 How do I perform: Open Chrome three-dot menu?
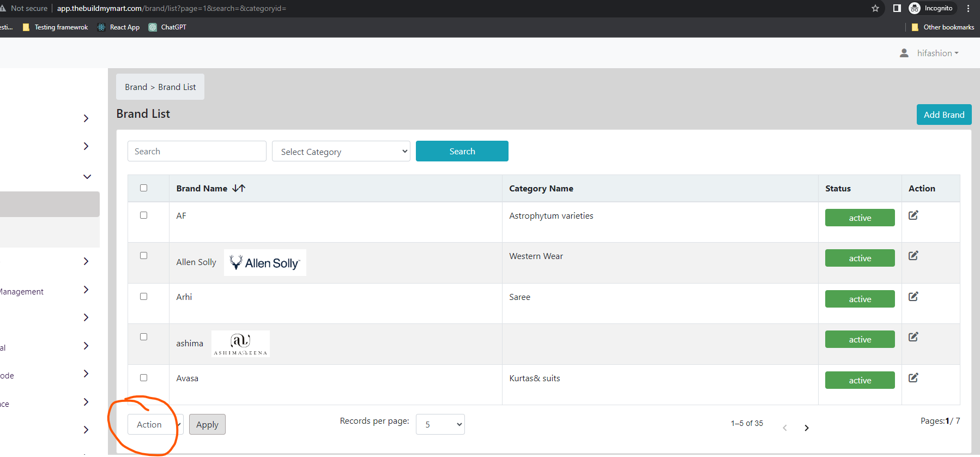coord(968,8)
